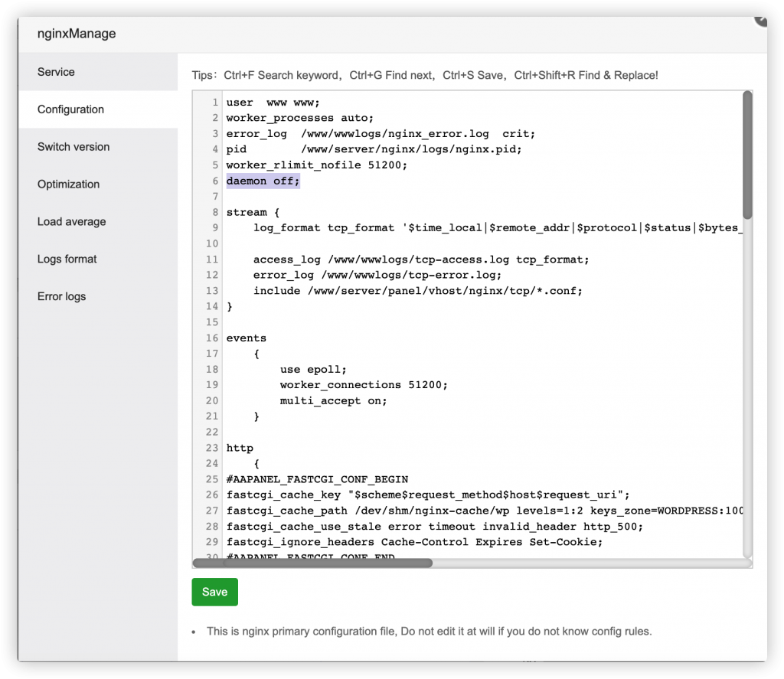
Task: Click the 'worker_processes auto;' line
Action: [x=299, y=118]
